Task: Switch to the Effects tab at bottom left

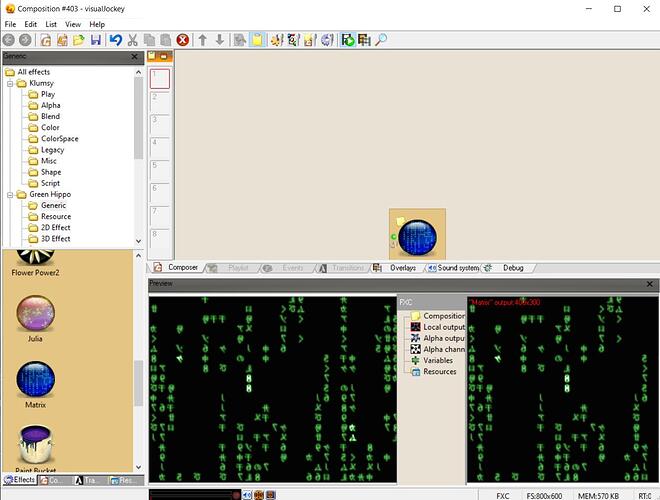Action: 20,480
